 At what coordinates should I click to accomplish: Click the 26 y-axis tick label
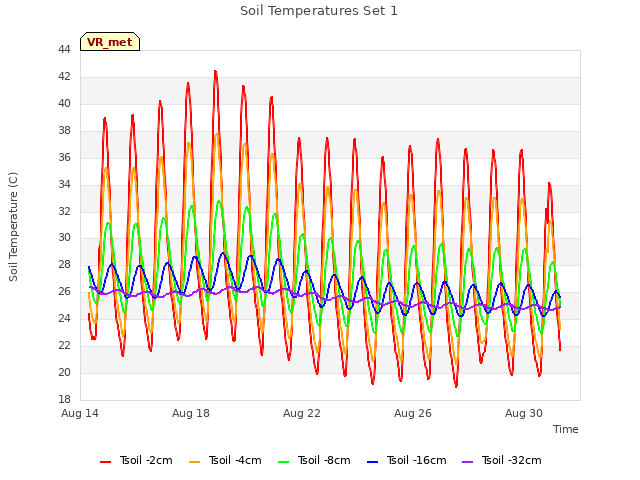click(x=64, y=291)
